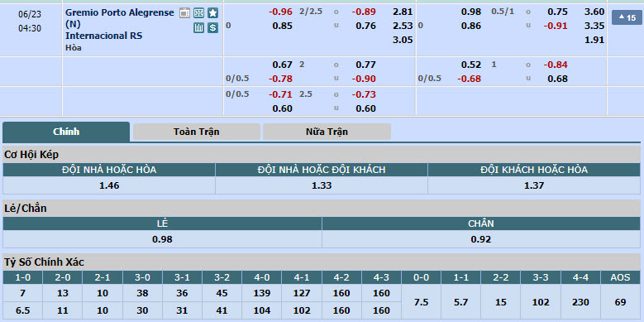The width and height of the screenshot is (644, 322).
Task: Select first-half under 1 odds 0.68
Action: [x=558, y=79]
